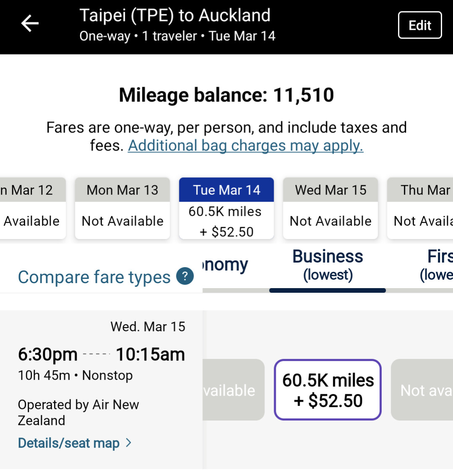Select the Mar 12 date card
The height and width of the screenshot is (476, 453).
click(x=33, y=208)
